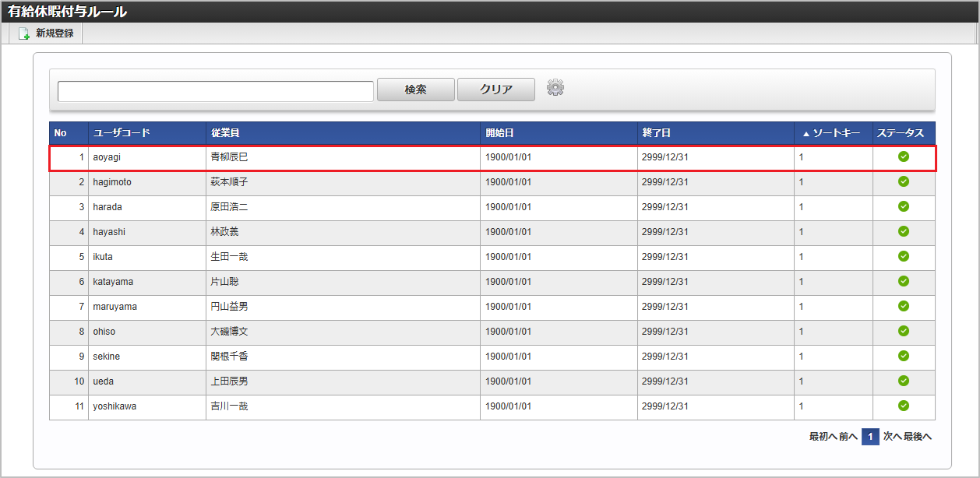980x478 pixels.
Task: Sort by the 従業員 column header
Action: click(343, 133)
